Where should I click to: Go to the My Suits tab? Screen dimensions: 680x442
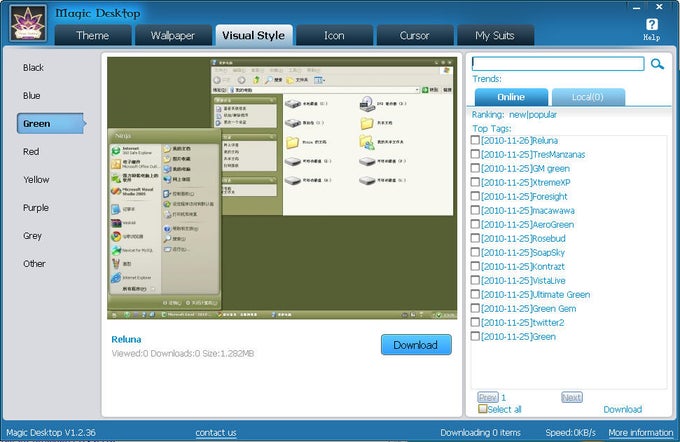pos(495,35)
